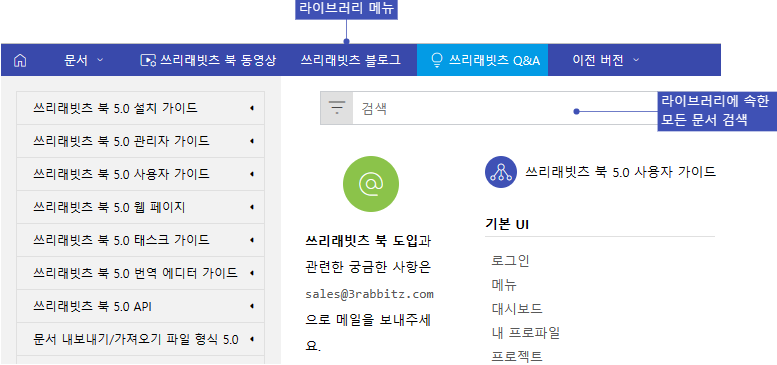Open the 문서 dropdown menu

[x=84, y=60]
